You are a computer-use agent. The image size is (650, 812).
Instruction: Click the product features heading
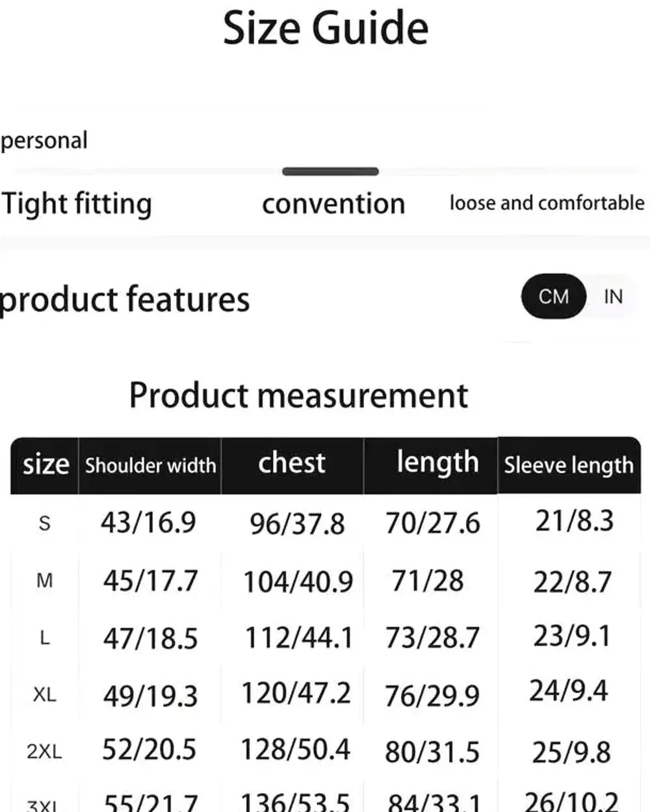(x=125, y=300)
